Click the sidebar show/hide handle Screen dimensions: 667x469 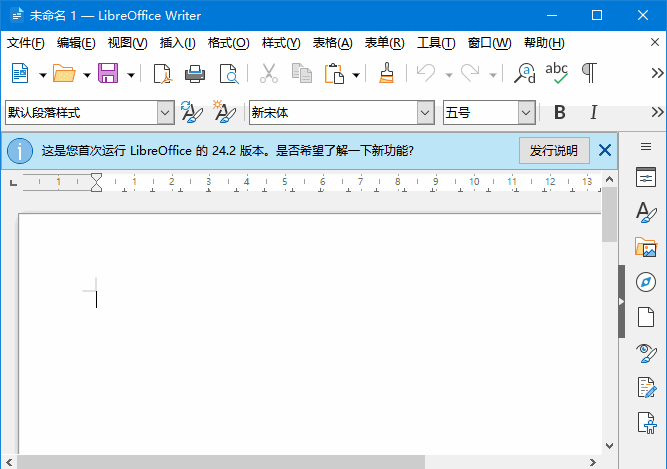(621, 301)
